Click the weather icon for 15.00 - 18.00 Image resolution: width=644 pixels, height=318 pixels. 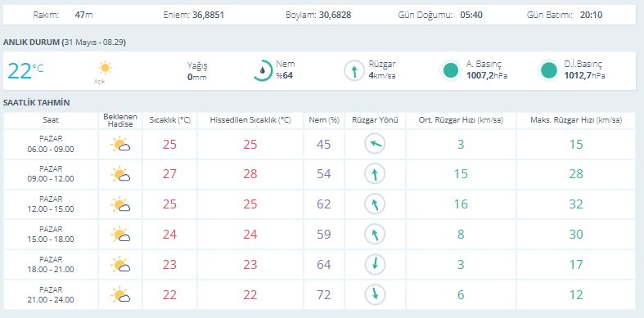(120, 235)
